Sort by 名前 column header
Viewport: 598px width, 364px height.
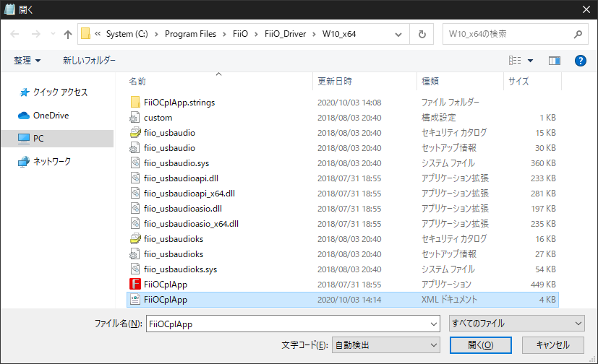pyautogui.click(x=137, y=81)
